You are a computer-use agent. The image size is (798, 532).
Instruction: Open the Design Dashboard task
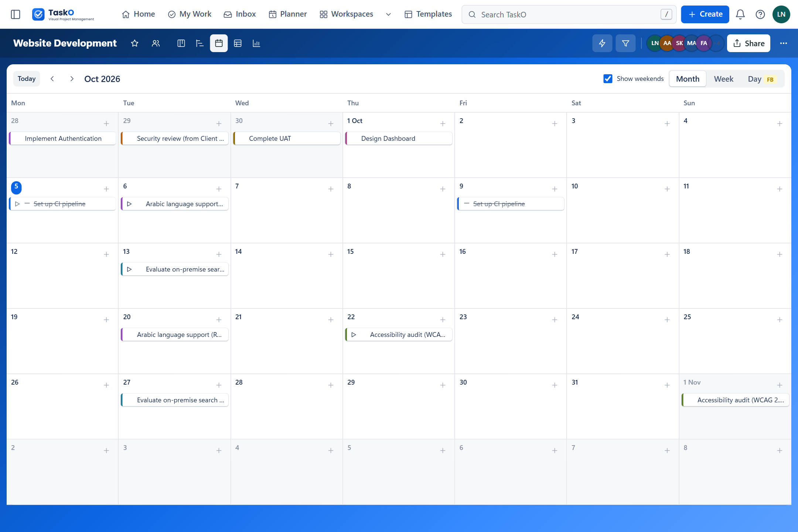(x=399, y=139)
